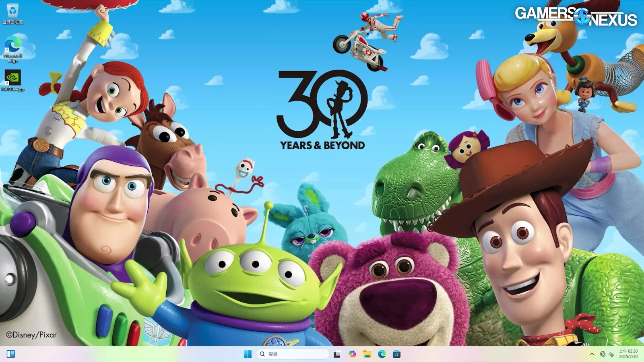
Task: Open File Explorer from the taskbar
Action: tap(367, 354)
